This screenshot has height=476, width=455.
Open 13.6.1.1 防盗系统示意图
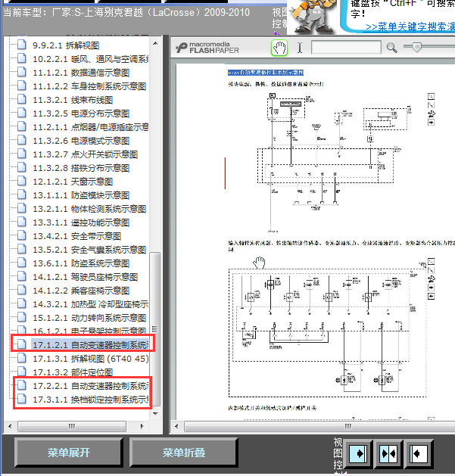(x=81, y=263)
